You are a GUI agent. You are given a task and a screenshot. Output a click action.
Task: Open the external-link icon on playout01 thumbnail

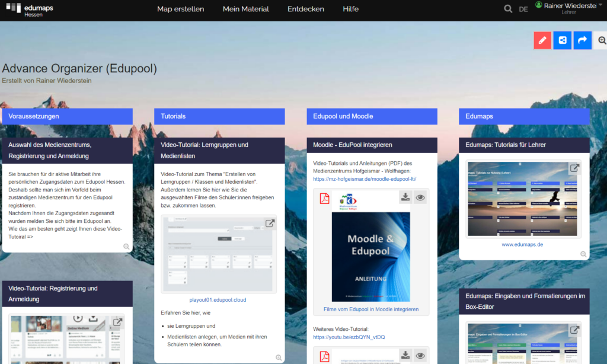(x=271, y=223)
